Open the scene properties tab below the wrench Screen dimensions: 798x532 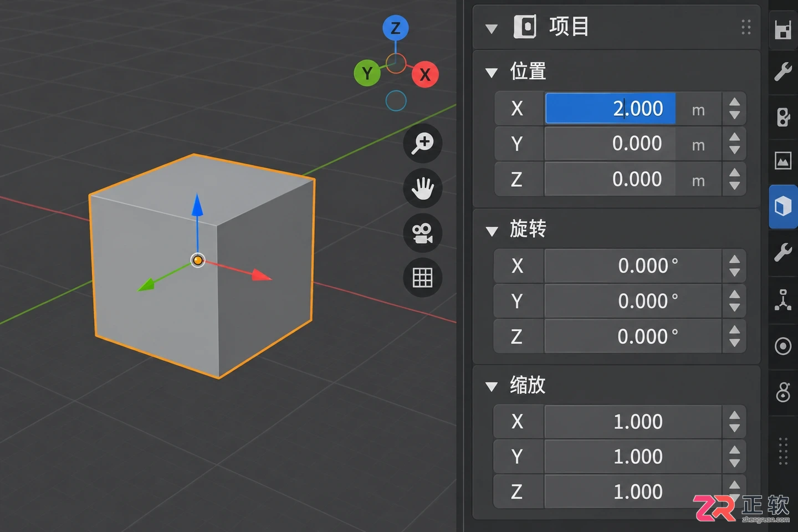[782, 116]
